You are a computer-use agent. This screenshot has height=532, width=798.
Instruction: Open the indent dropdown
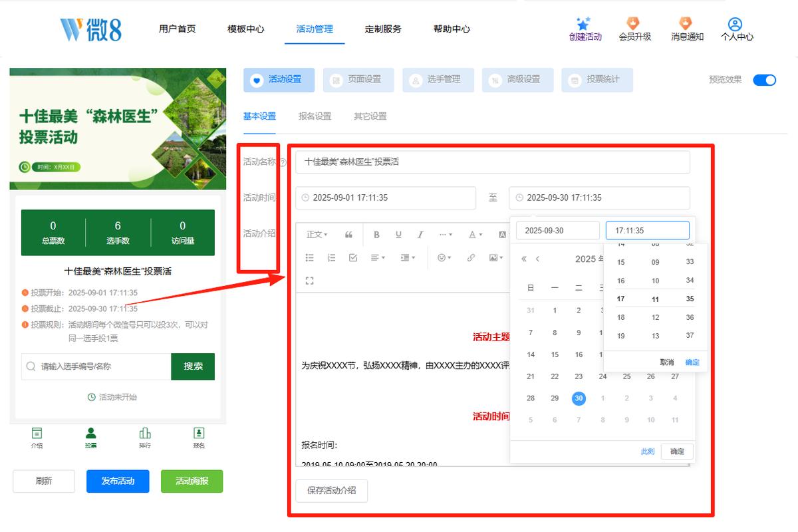pos(408,258)
